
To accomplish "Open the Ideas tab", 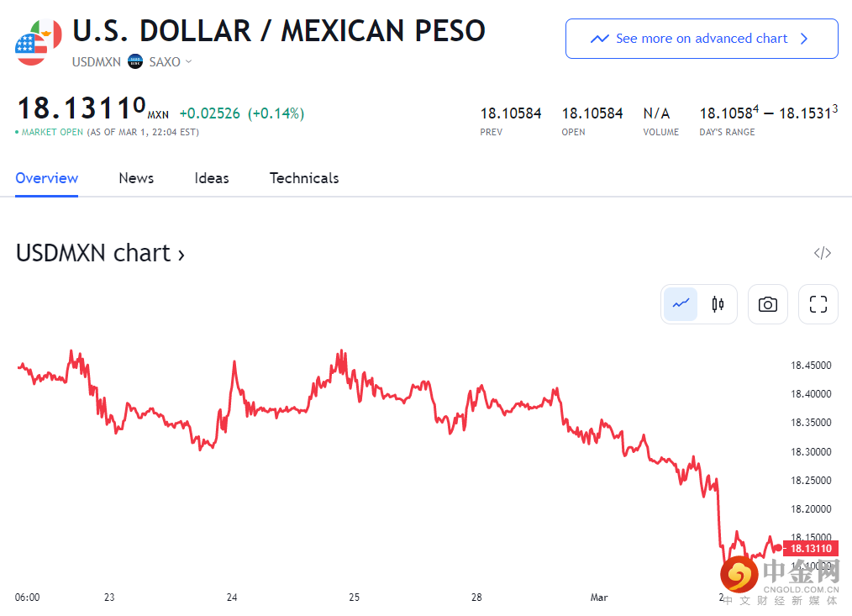I will click(x=212, y=178).
